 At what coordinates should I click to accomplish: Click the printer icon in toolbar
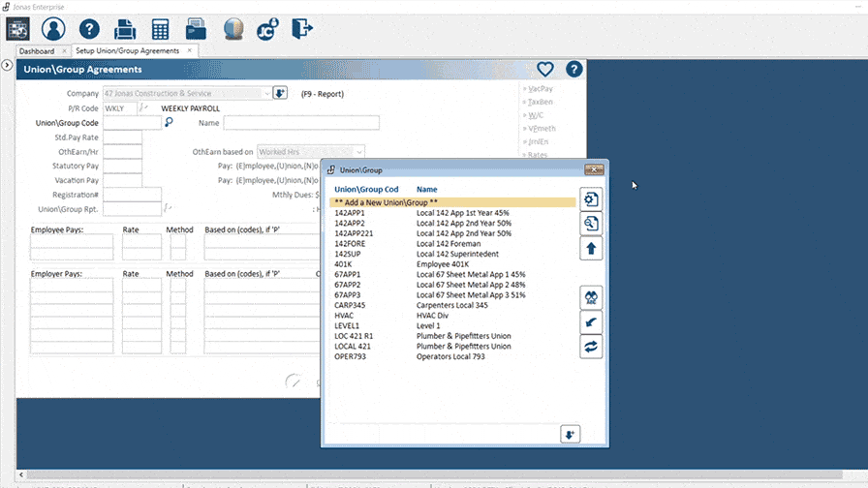click(125, 29)
